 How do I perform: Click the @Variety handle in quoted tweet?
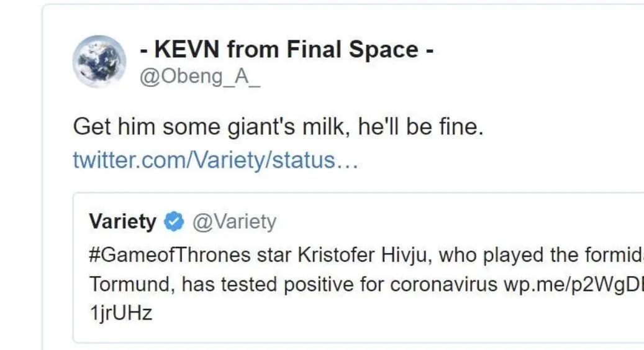click(x=234, y=221)
